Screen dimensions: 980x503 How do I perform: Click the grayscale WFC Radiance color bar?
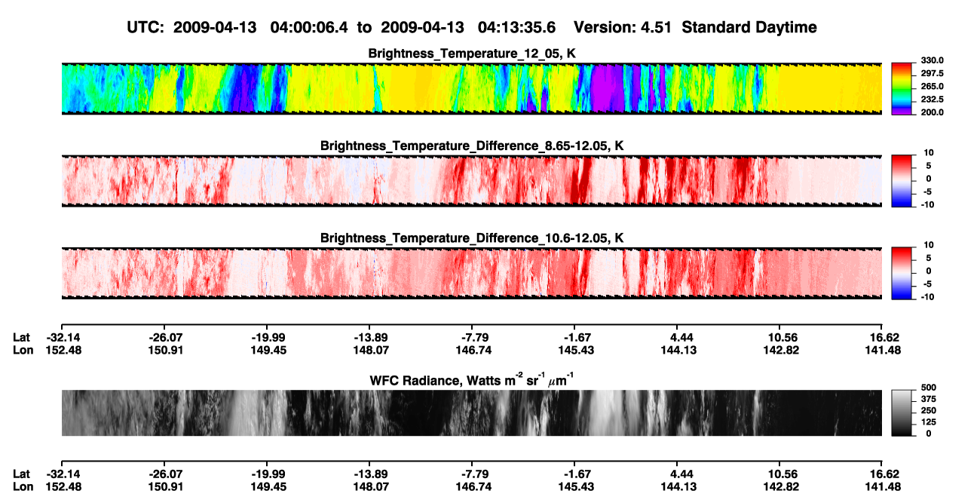point(902,413)
